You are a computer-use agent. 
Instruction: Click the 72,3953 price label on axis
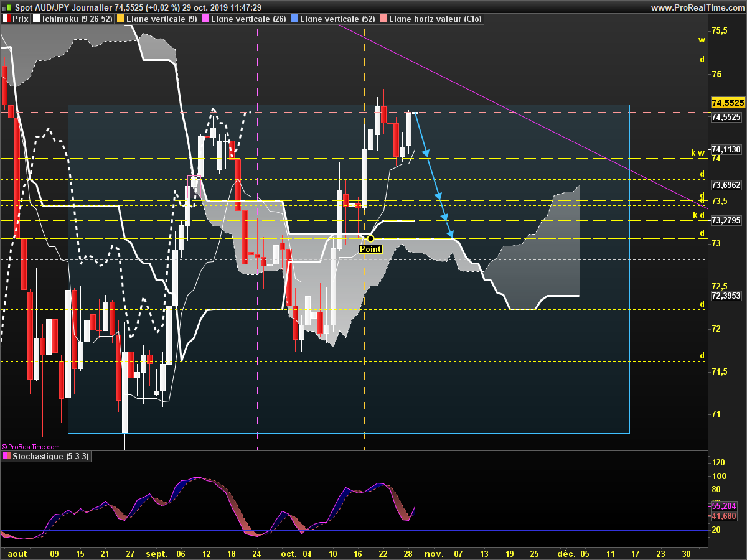(x=726, y=296)
